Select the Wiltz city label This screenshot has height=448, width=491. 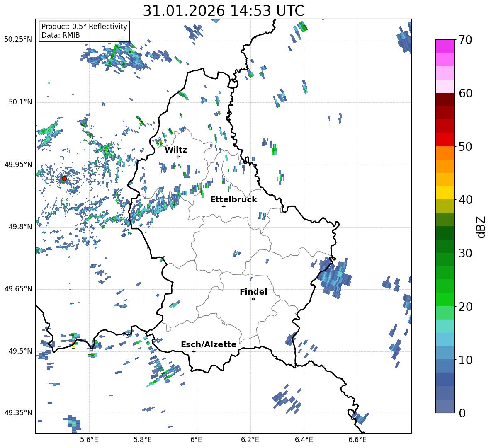click(176, 150)
